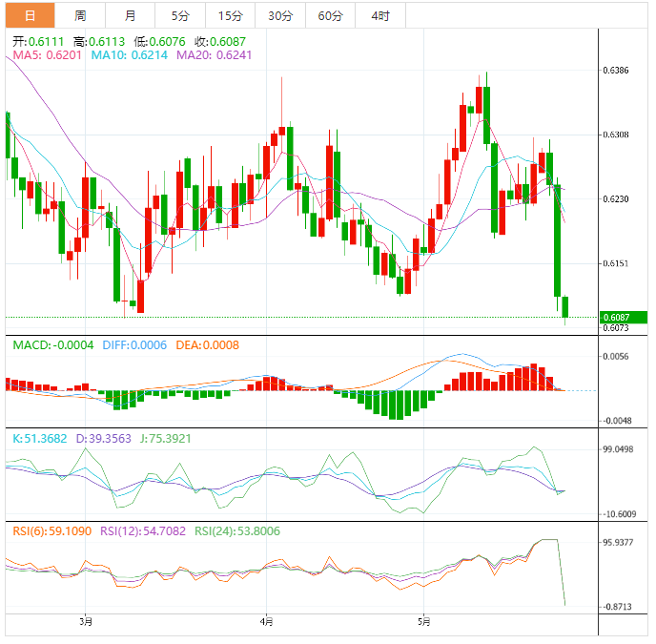Click the green 0.6087 current price tag
The height and width of the screenshot is (644, 656).
click(x=624, y=317)
